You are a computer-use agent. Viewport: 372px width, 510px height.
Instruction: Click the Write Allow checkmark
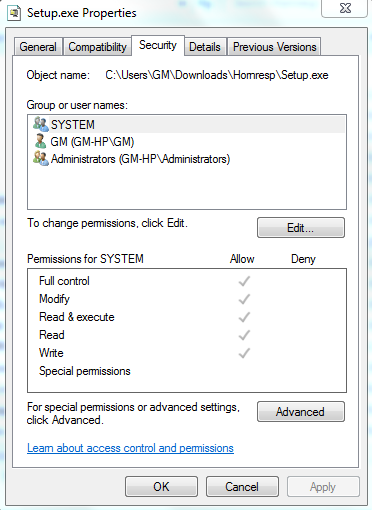coord(244,353)
